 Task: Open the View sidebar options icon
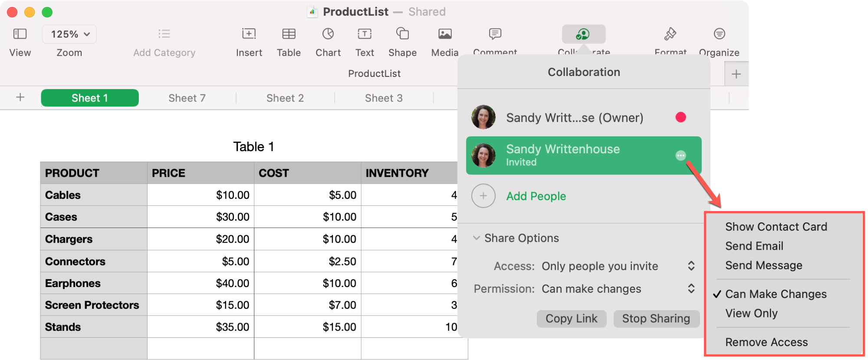pos(20,34)
